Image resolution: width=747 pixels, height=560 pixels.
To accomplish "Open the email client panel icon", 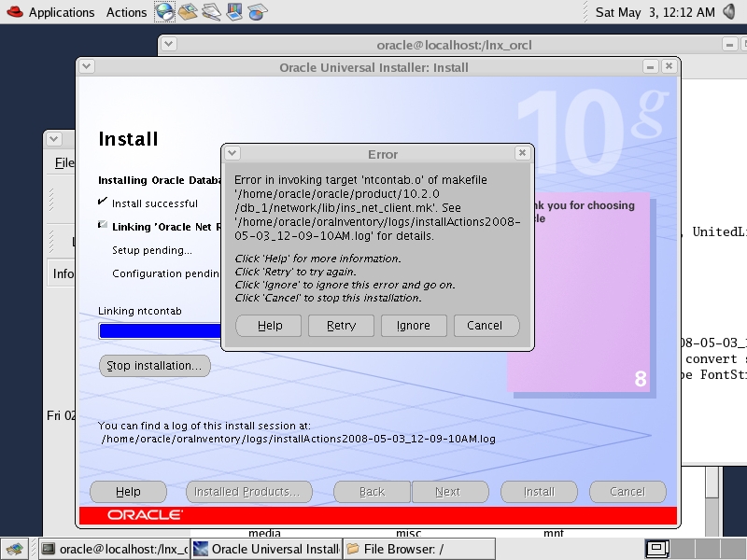I will (x=189, y=12).
